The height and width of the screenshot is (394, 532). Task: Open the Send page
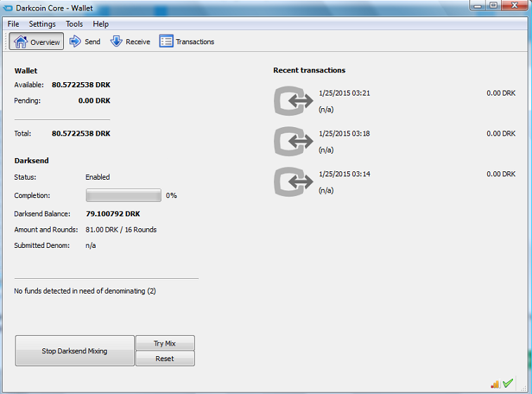pos(85,41)
